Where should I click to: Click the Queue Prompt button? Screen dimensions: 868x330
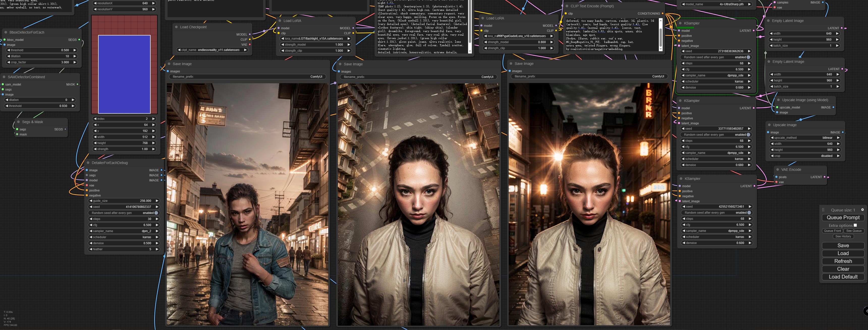point(843,217)
